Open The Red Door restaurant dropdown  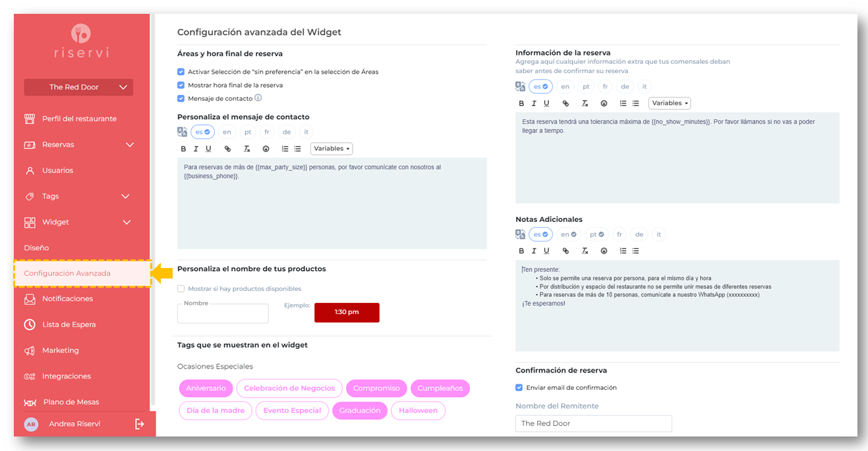click(78, 87)
